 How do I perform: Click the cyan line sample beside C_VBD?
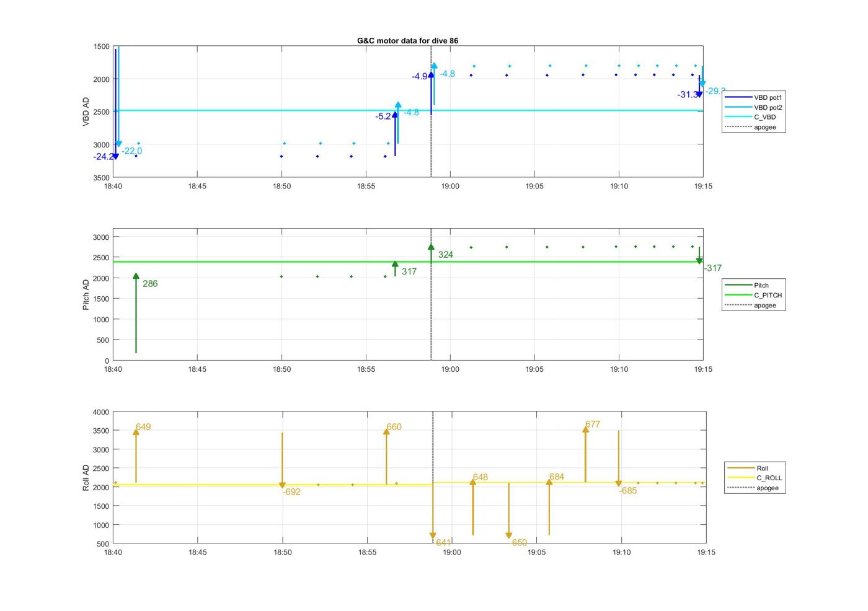click(738, 117)
